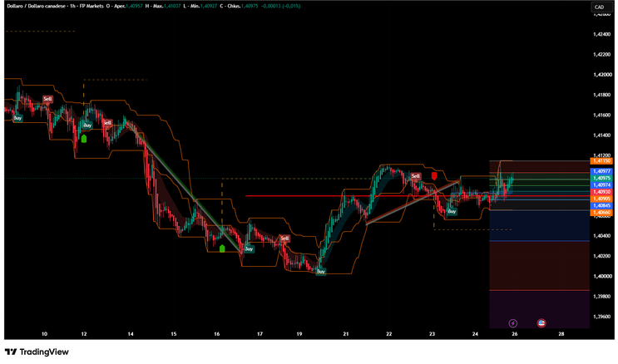Click the Min value 1,40927 in the header
The width and height of the screenshot is (618, 364).
pos(209,7)
